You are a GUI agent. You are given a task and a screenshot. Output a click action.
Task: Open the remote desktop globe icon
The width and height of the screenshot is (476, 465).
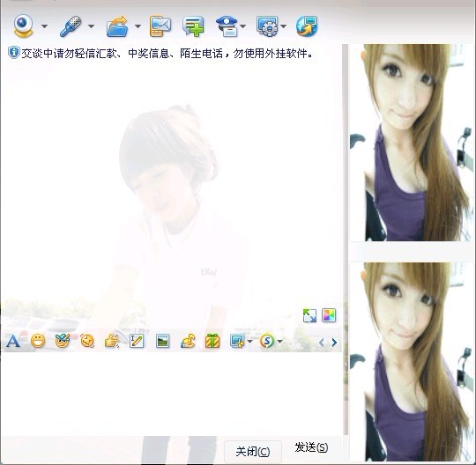pyautogui.click(x=307, y=26)
